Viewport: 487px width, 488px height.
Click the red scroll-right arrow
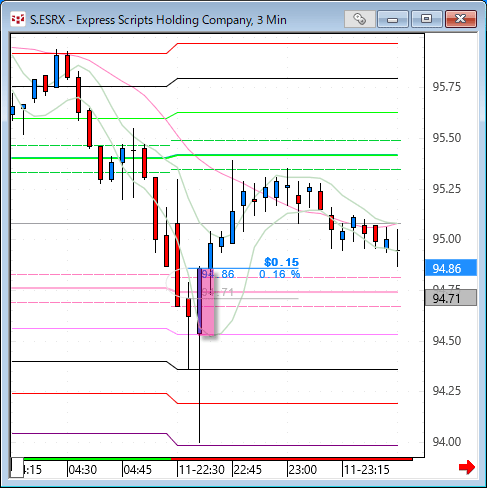point(467,467)
